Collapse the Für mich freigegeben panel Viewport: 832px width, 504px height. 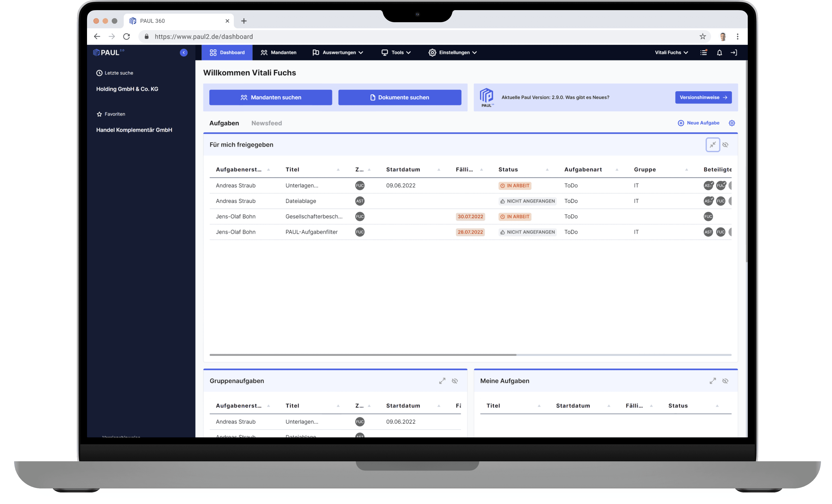click(x=713, y=144)
